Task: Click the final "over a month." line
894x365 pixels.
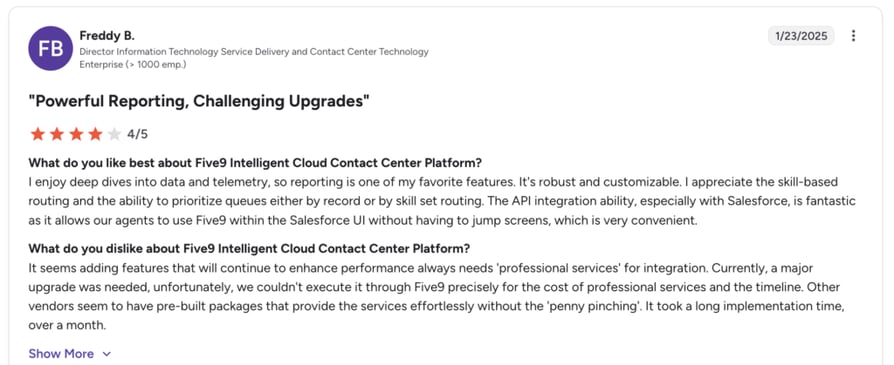Action: (67, 326)
